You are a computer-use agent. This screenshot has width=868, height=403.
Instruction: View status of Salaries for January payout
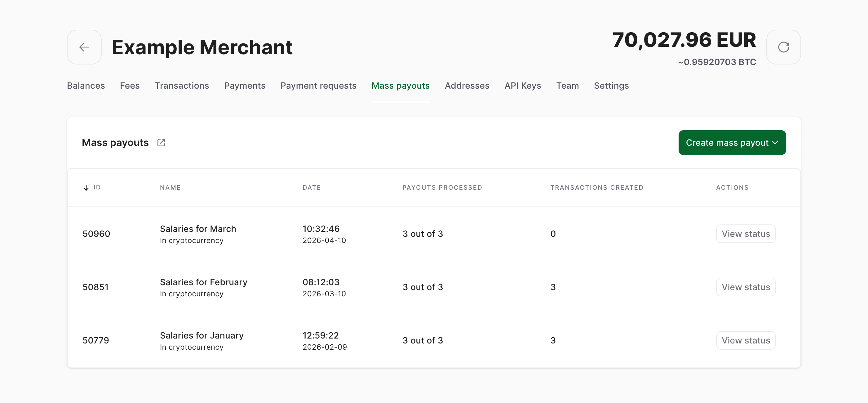(x=746, y=340)
